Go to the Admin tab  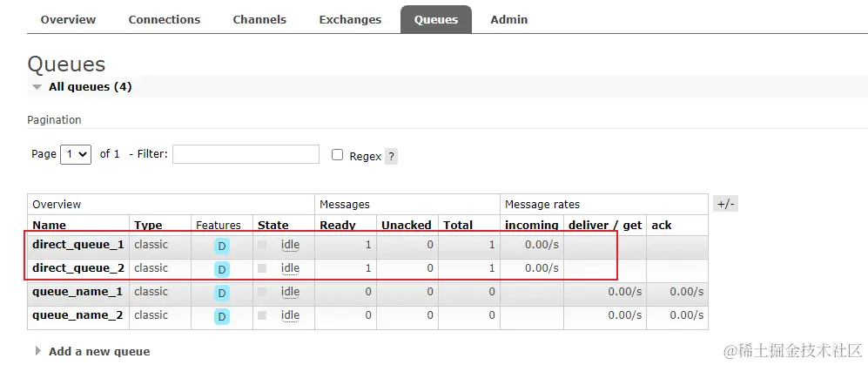click(508, 19)
